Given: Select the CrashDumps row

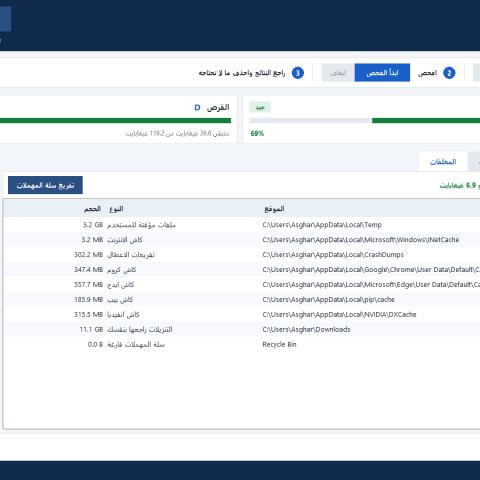Looking at the screenshot, I should (242, 255).
